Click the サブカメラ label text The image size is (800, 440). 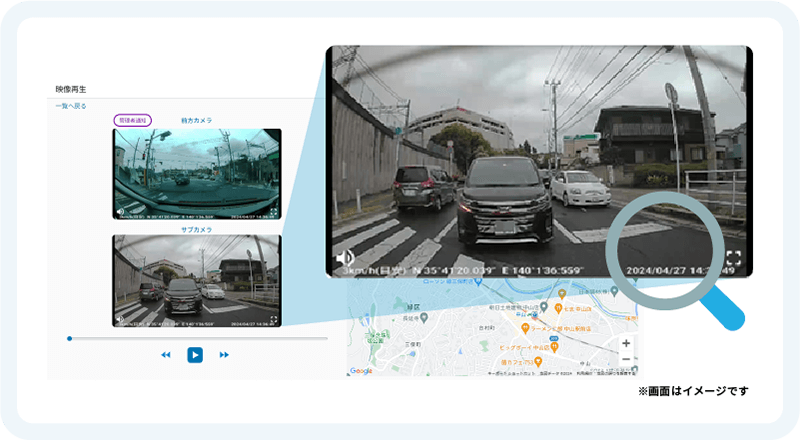pyautogui.click(x=197, y=230)
